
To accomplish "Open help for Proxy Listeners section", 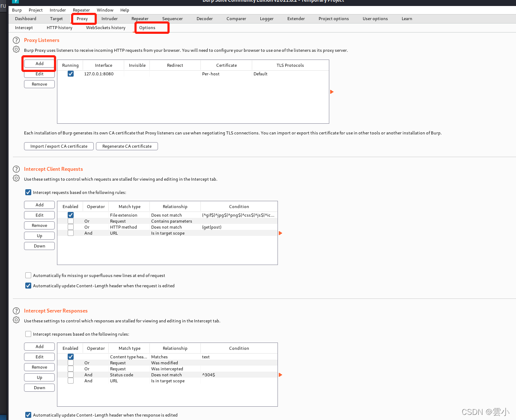I will (x=16, y=40).
